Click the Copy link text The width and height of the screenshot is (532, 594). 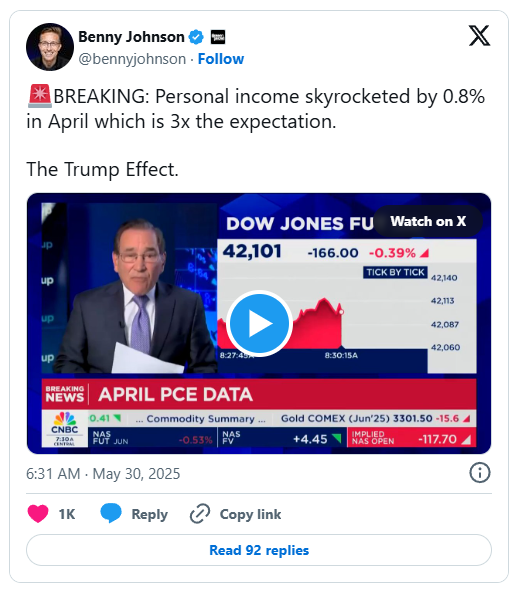pos(250,514)
